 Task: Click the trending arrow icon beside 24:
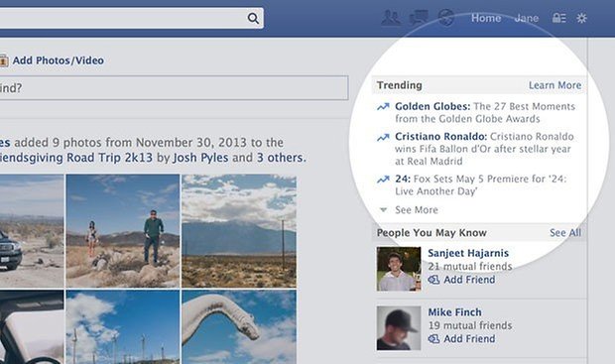(383, 180)
